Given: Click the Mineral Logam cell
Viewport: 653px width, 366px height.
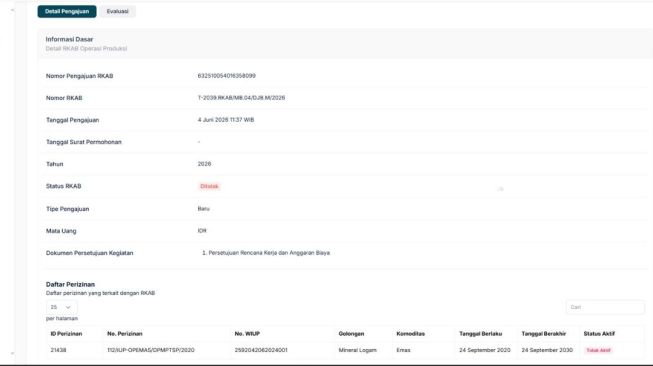Looking at the screenshot, I should (x=357, y=350).
